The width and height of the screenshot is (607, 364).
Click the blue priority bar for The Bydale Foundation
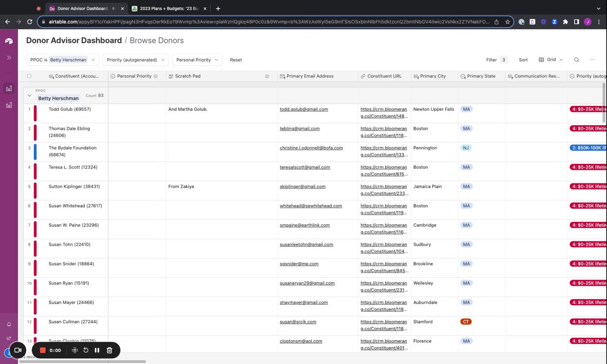tap(35, 152)
